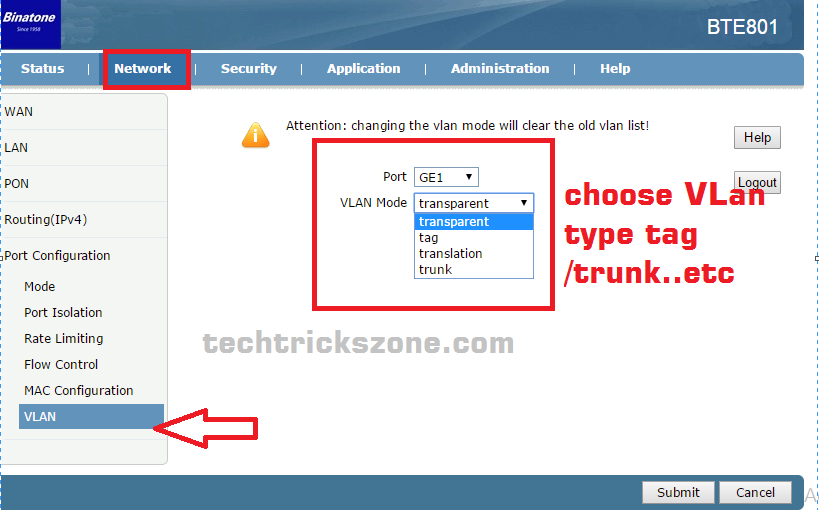
Task: Switch to the Status tab
Action: coord(42,68)
